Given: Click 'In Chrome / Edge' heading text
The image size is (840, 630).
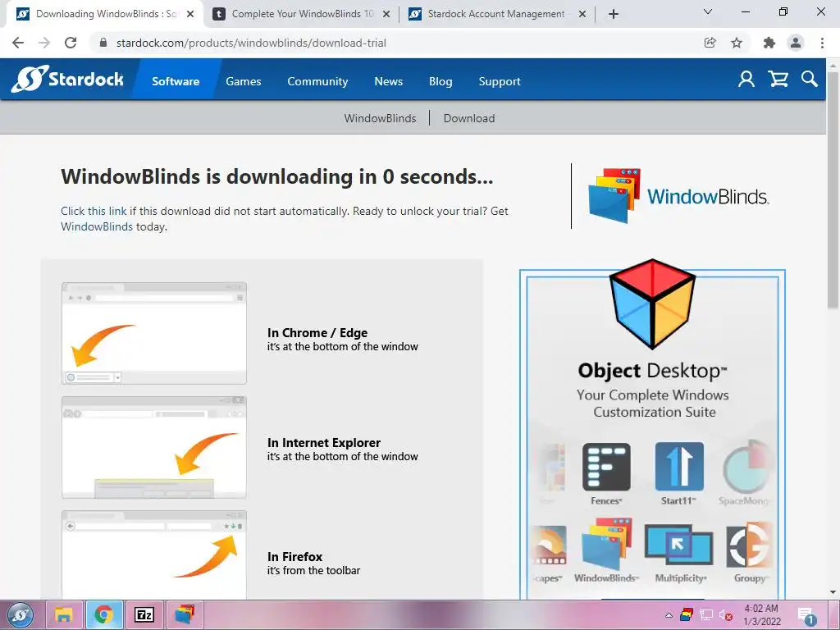Looking at the screenshot, I should coord(317,333).
